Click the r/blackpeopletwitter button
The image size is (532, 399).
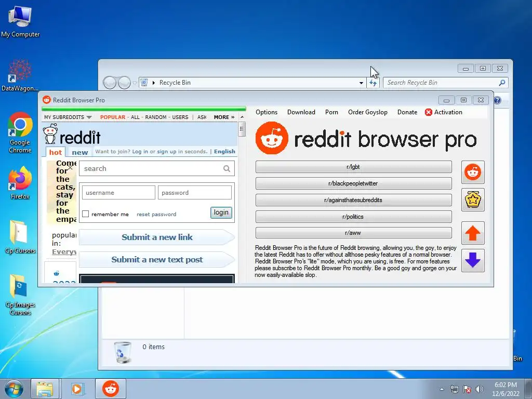click(x=353, y=183)
